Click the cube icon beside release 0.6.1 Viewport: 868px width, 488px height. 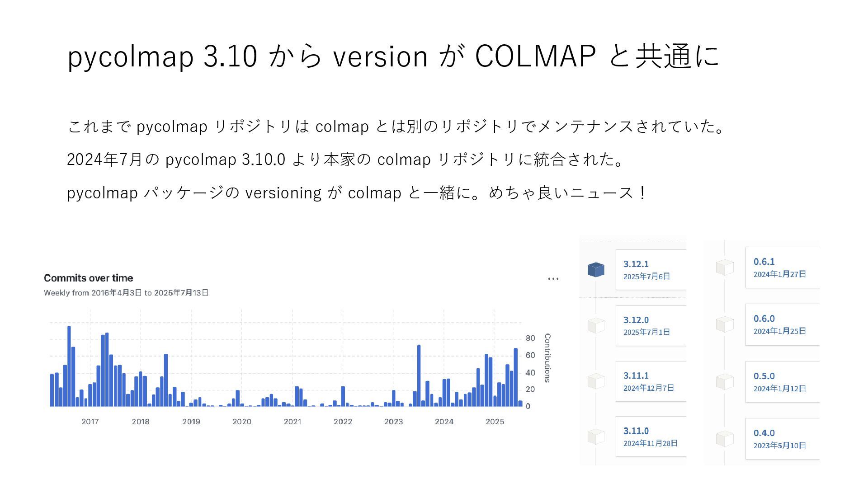[x=725, y=267]
